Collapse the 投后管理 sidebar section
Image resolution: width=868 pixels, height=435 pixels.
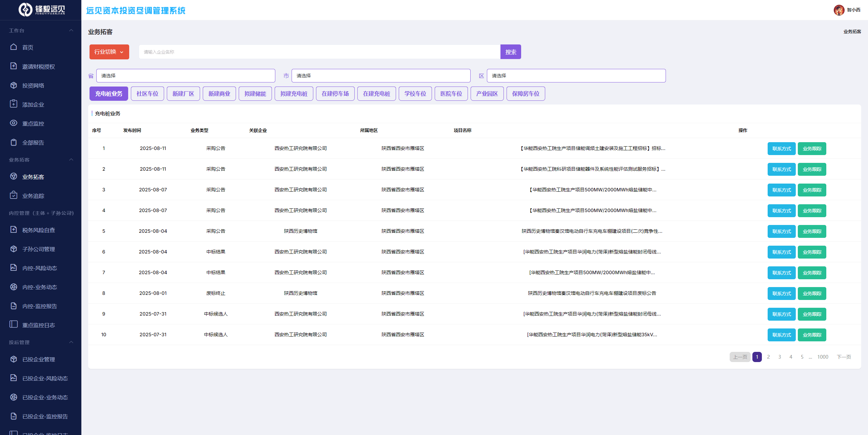pyautogui.click(x=71, y=342)
